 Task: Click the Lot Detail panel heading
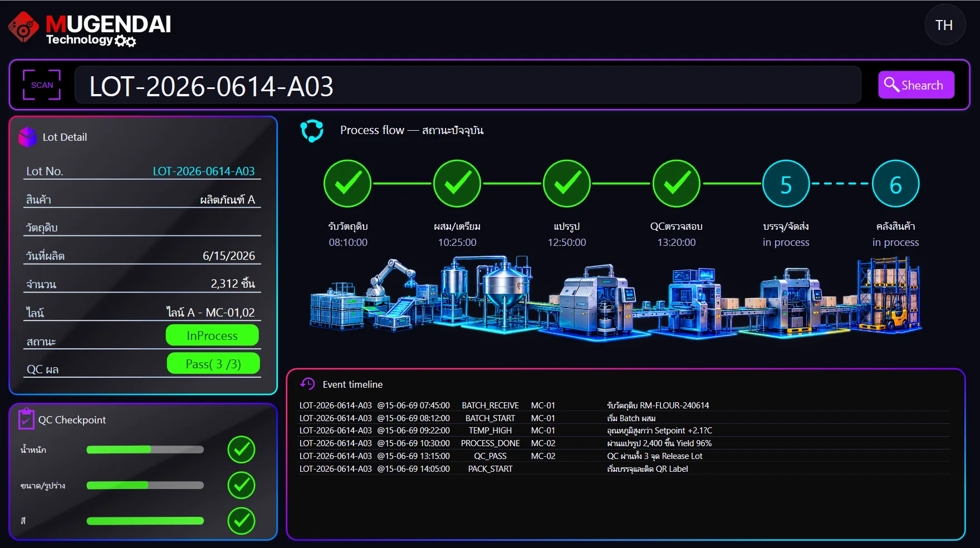pos(65,137)
